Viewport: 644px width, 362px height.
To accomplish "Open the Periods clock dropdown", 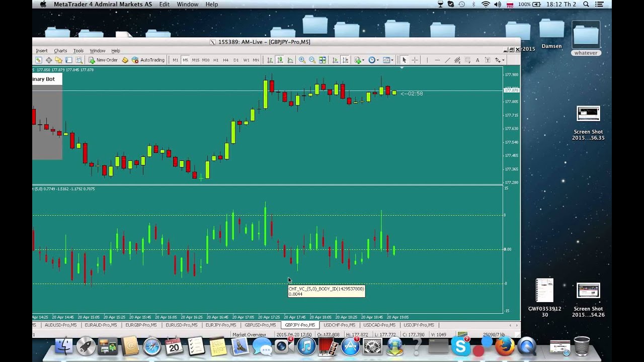I will (373, 60).
